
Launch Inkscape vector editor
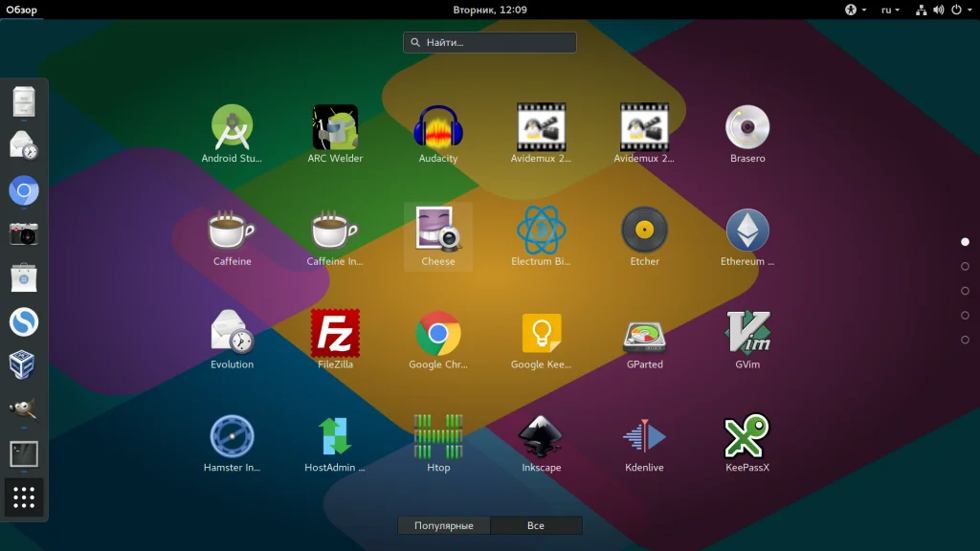tap(542, 443)
